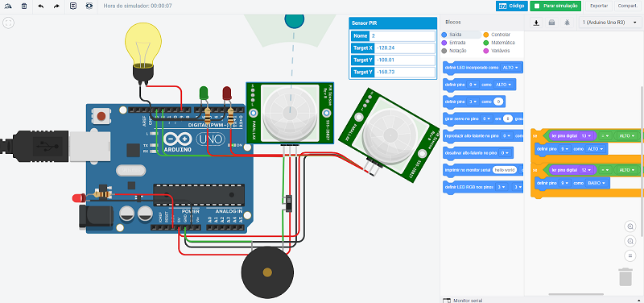The height and width of the screenshot is (303, 644).
Task: Reset blocks workspace zoom with equals icon
Action: [630, 255]
